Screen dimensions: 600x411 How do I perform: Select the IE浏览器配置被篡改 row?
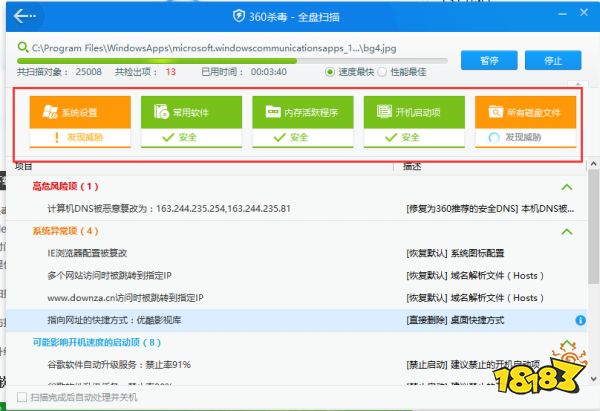tap(297, 253)
